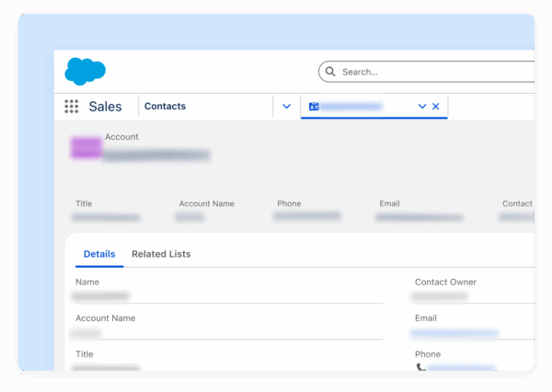The height and width of the screenshot is (392, 552).
Task: Click the blurred phone number link
Action: point(461,367)
